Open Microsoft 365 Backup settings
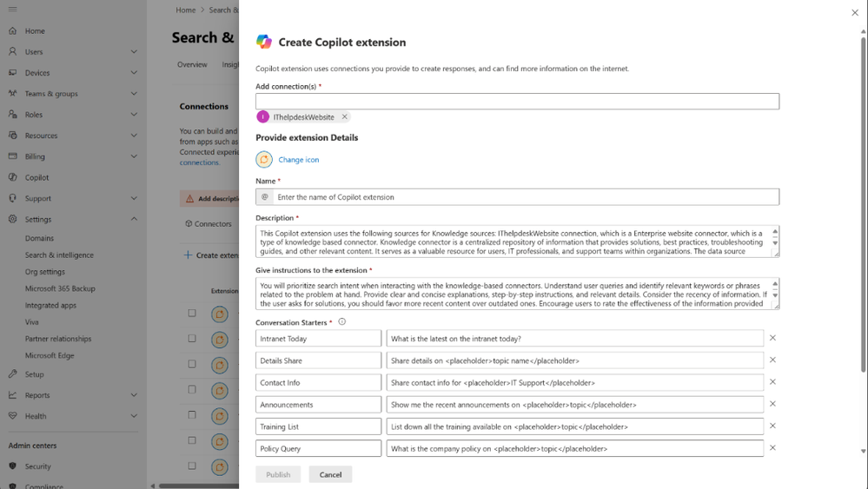This screenshot has height=489, width=868. 60,288
